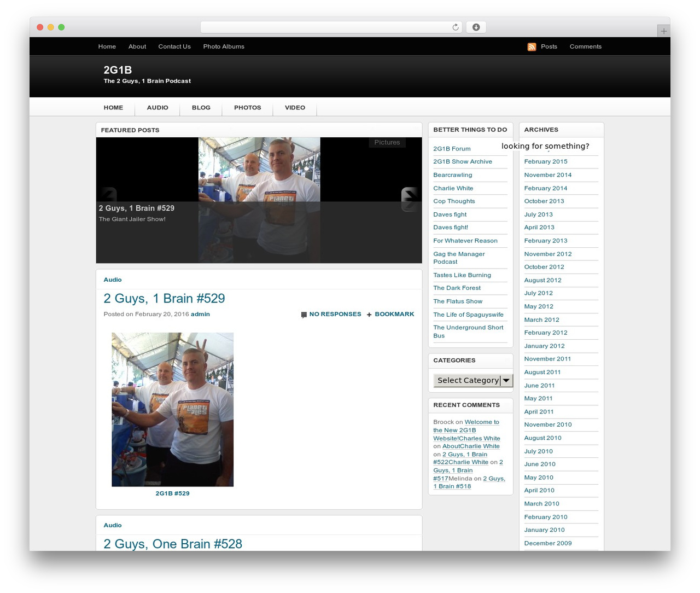
Task: Open 2G1B Show Archive link
Action: point(463,162)
